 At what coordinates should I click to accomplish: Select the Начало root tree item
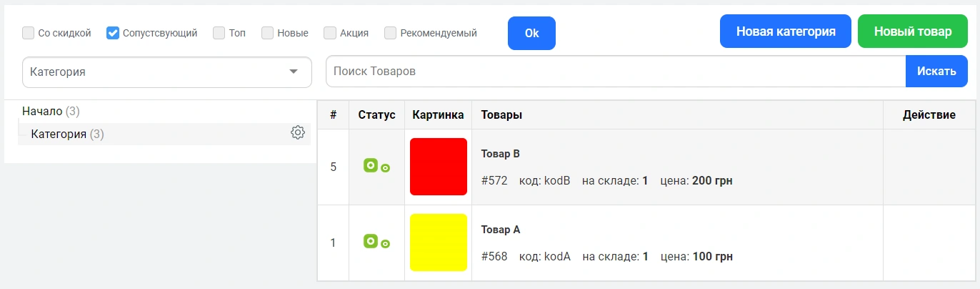pyautogui.click(x=42, y=112)
